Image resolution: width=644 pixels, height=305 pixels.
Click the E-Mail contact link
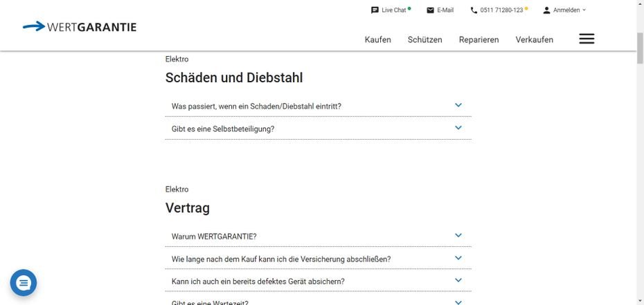tap(445, 10)
